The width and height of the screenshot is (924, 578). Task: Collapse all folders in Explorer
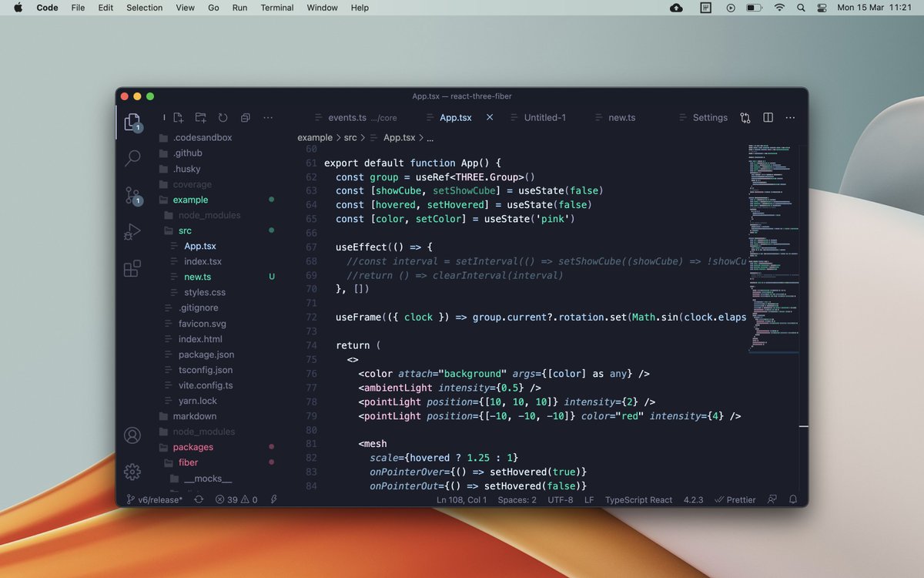click(x=245, y=118)
